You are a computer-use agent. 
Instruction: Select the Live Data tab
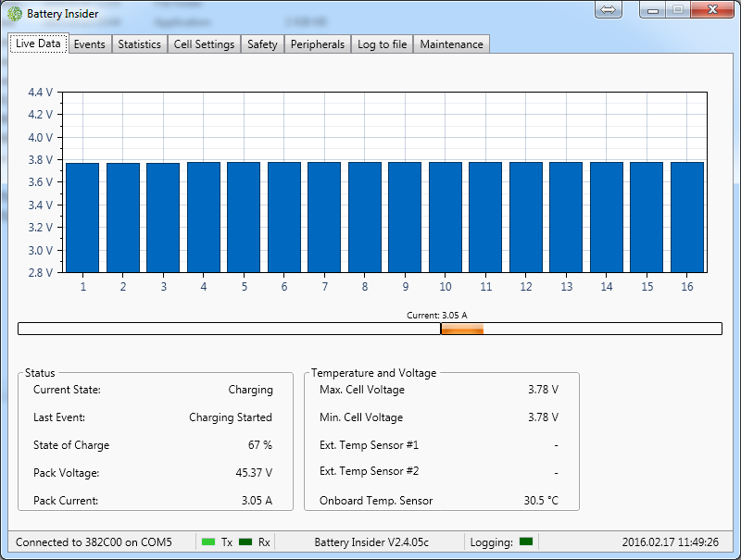click(38, 44)
